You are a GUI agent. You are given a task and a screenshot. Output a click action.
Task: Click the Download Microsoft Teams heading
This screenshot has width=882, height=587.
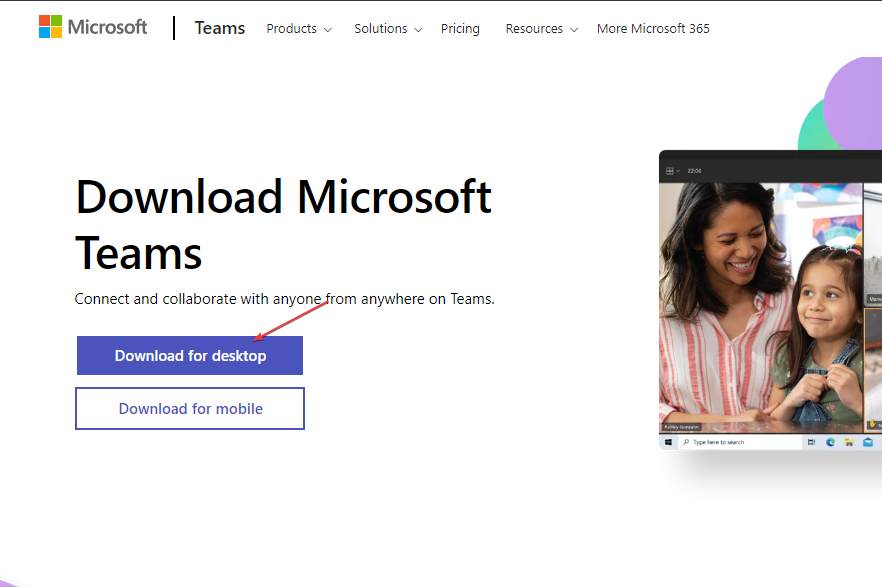tap(284, 225)
